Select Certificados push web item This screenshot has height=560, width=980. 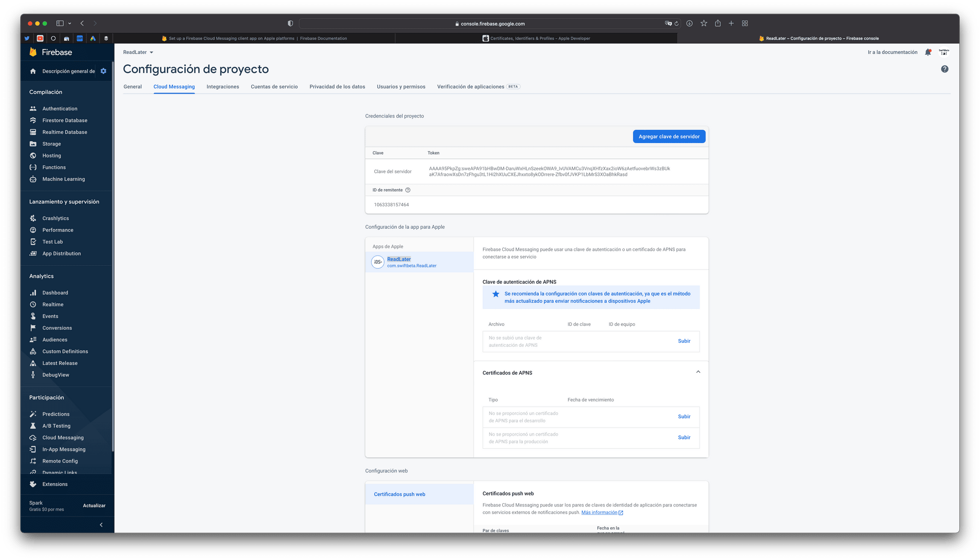coord(419,494)
